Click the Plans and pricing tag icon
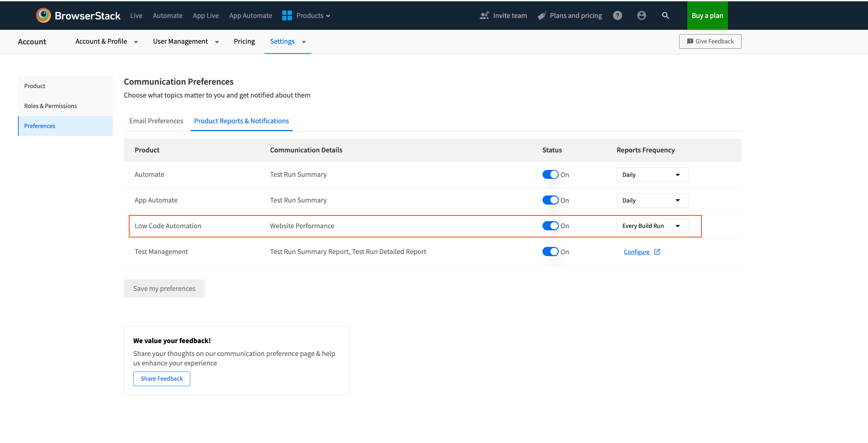Screen dimensions: 868x443 coord(541,16)
